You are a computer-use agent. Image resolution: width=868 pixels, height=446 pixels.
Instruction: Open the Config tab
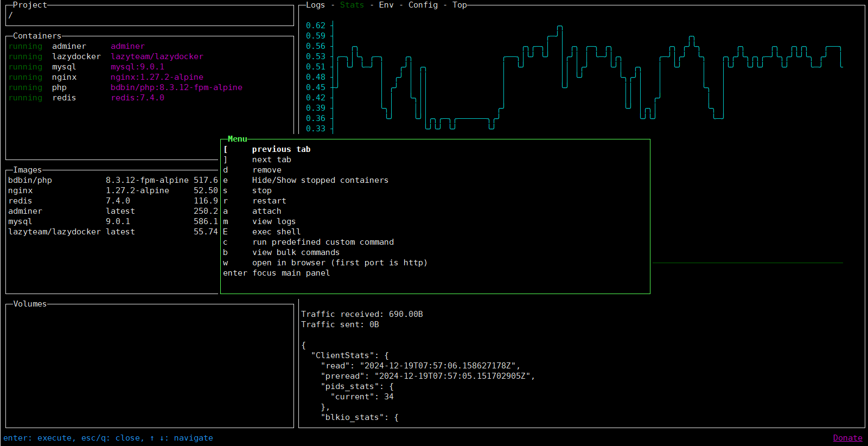[x=423, y=5]
